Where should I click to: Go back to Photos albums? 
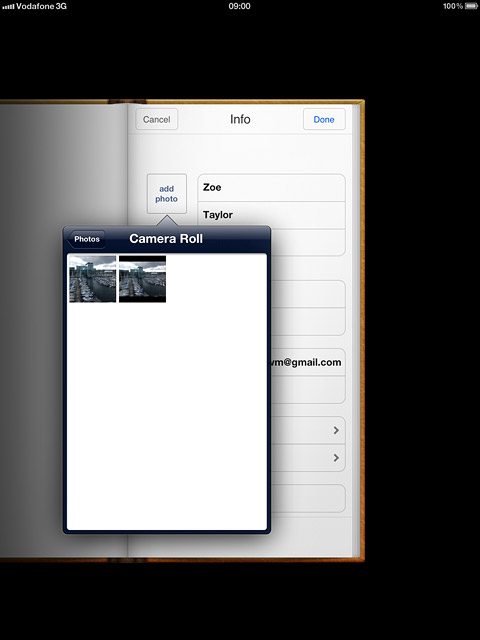87,239
